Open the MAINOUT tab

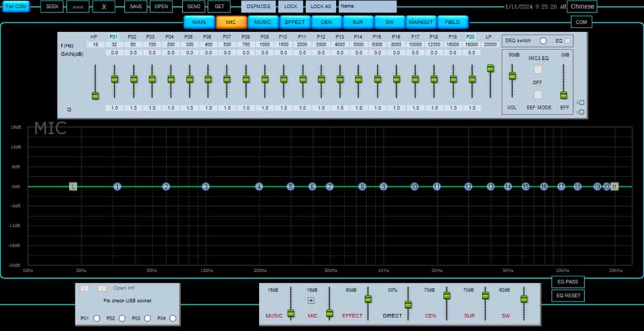(x=421, y=22)
